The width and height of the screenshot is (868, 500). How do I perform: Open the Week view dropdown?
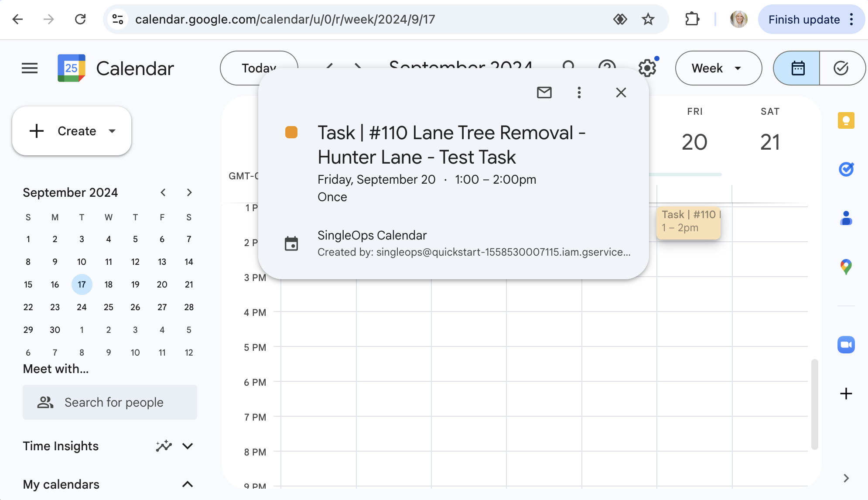click(x=718, y=68)
